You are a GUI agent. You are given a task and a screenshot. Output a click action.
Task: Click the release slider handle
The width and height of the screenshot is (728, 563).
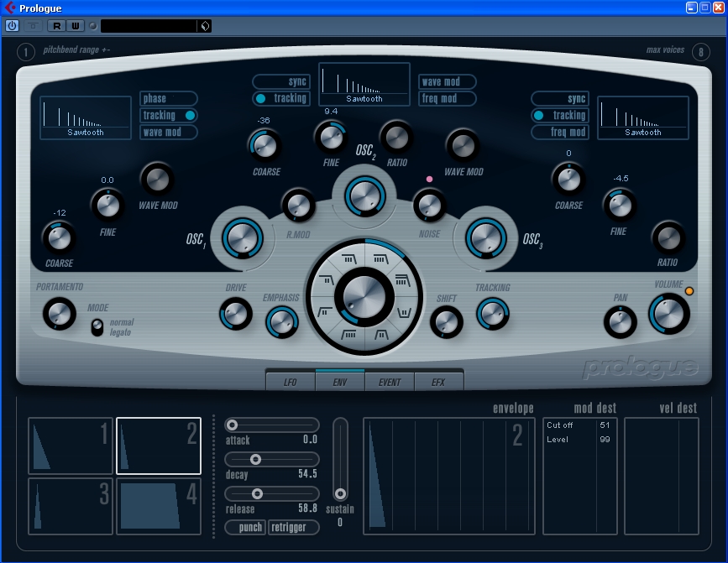[257, 494]
